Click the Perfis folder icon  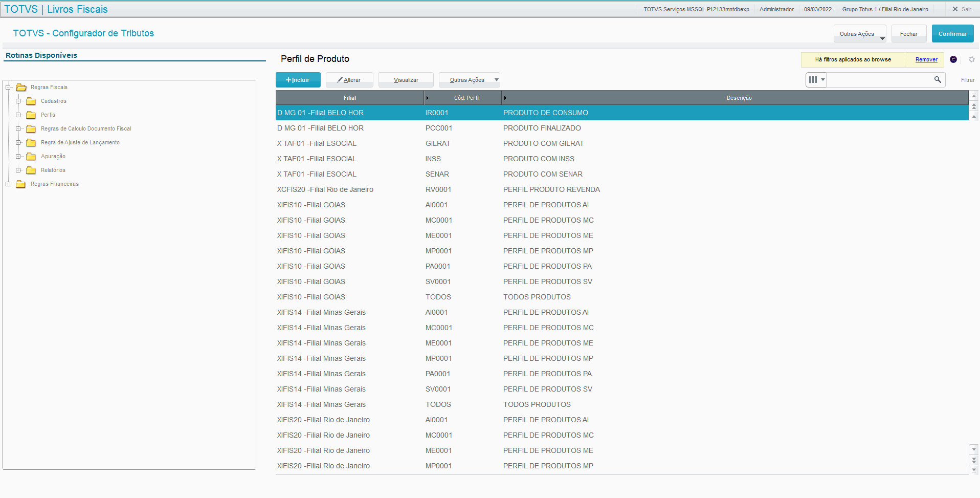point(31,115)
